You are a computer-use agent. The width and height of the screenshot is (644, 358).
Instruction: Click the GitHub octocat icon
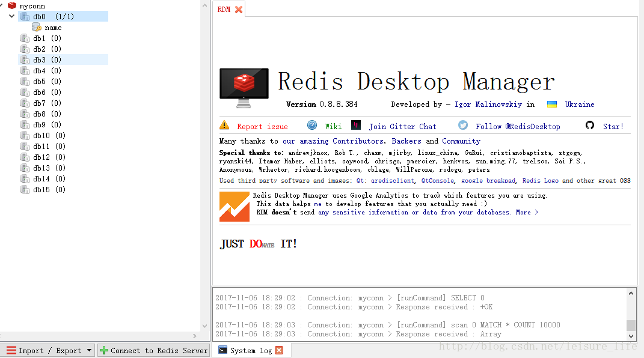click(590, 125)
